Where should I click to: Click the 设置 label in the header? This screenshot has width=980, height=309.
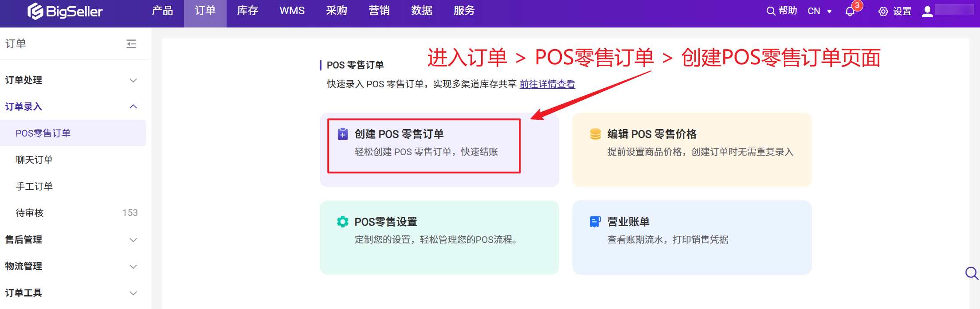pos(902,12)
